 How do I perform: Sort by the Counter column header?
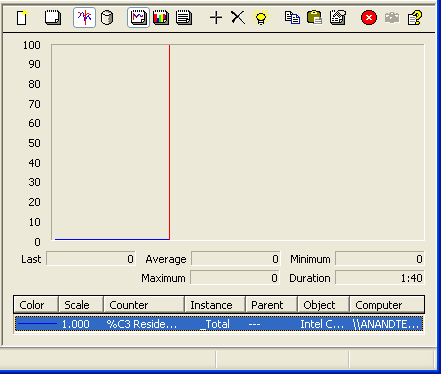coord(144,305)
